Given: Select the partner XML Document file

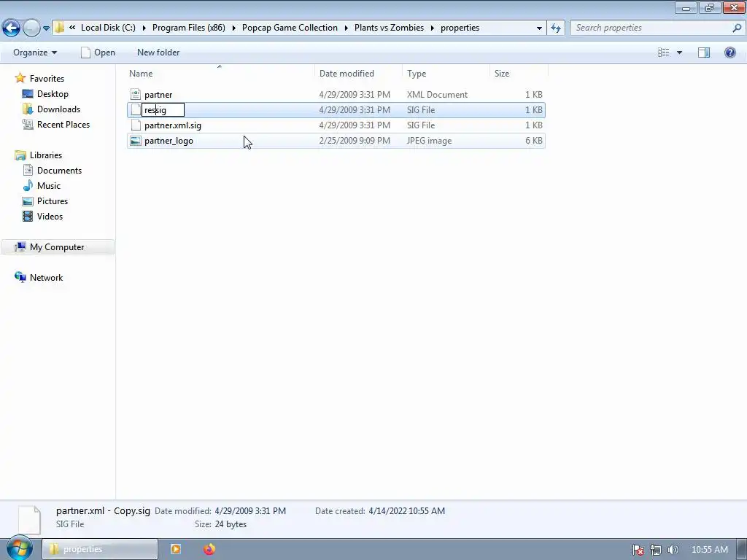Looking at the screenshot, I should tap(336, 95).
